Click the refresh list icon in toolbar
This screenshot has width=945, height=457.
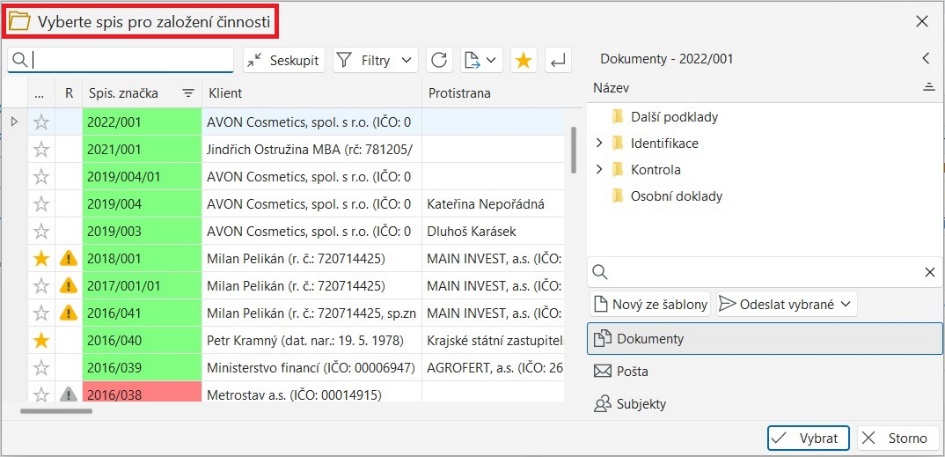click(439, 60)
